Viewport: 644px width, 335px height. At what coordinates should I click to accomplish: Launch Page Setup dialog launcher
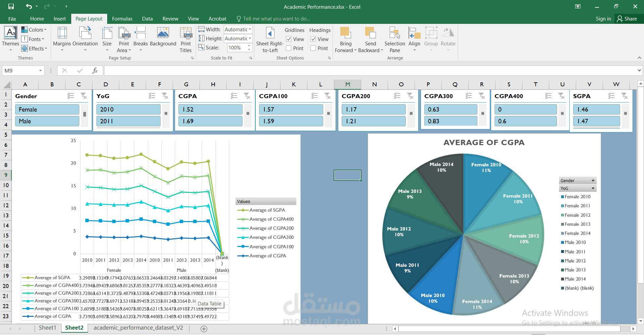(192, 58)
